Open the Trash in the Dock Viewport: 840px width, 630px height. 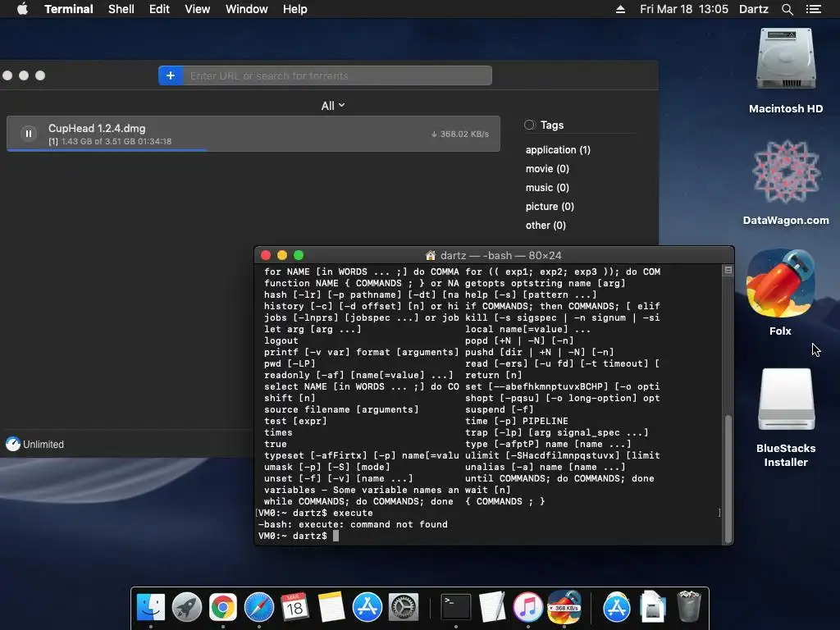tap(689, 607)
